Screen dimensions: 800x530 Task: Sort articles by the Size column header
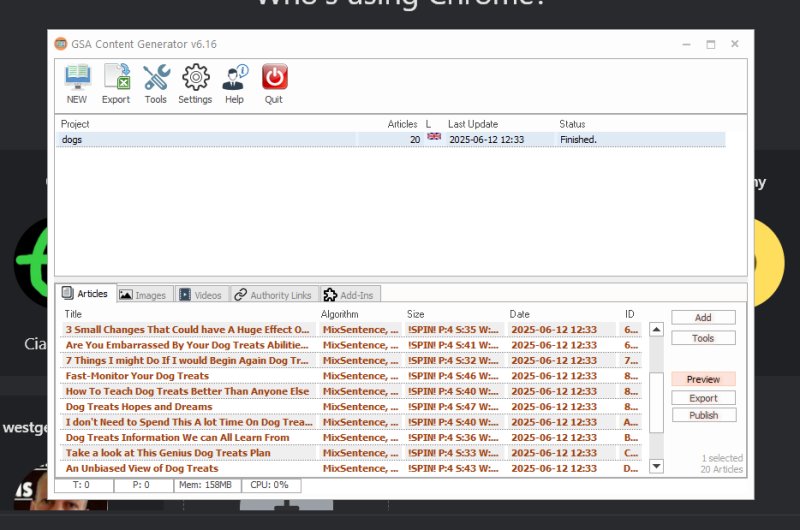pos(416,314)
